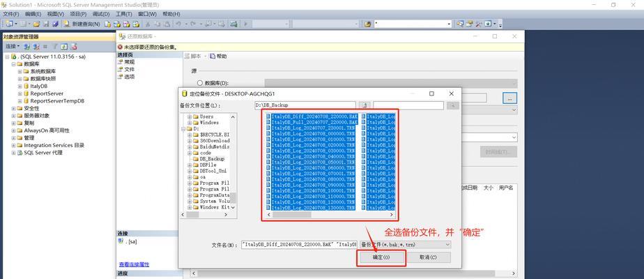Screen dimensions: 644x279
Task: Click the 文件名(N) input field
Action: pos(300,245)
